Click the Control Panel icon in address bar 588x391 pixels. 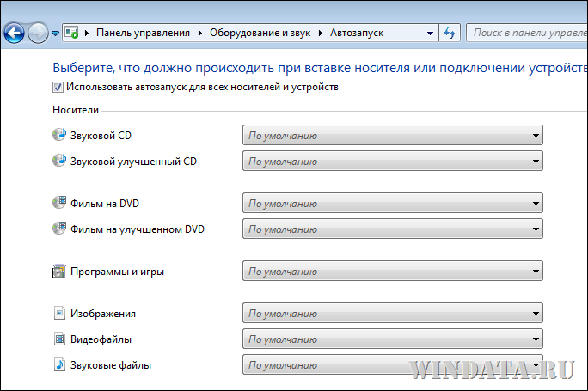(71, 33)
